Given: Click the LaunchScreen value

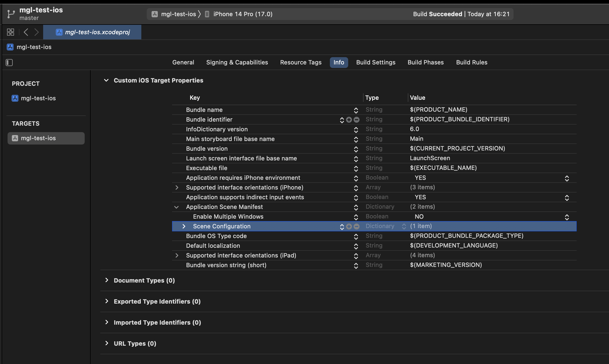Looking at the screenshot, I should pyautogui.click(x=430, y=158).
